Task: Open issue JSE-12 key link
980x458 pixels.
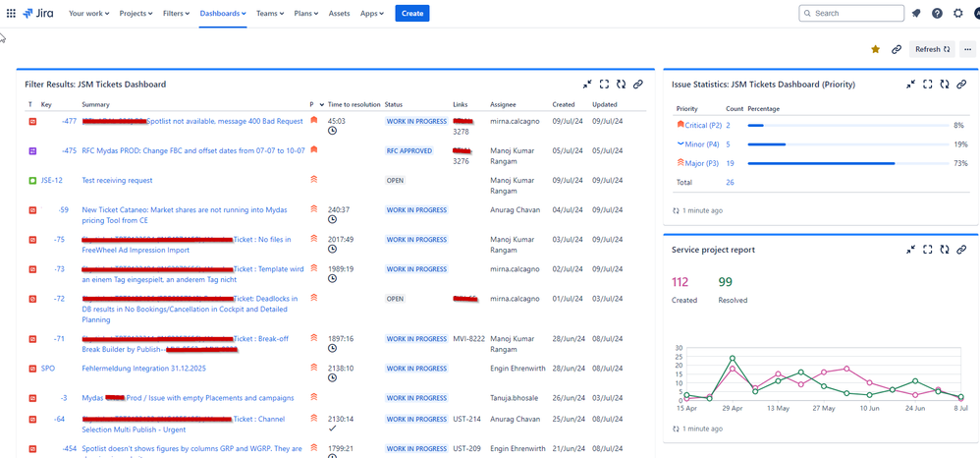Action: coord(51,180)
